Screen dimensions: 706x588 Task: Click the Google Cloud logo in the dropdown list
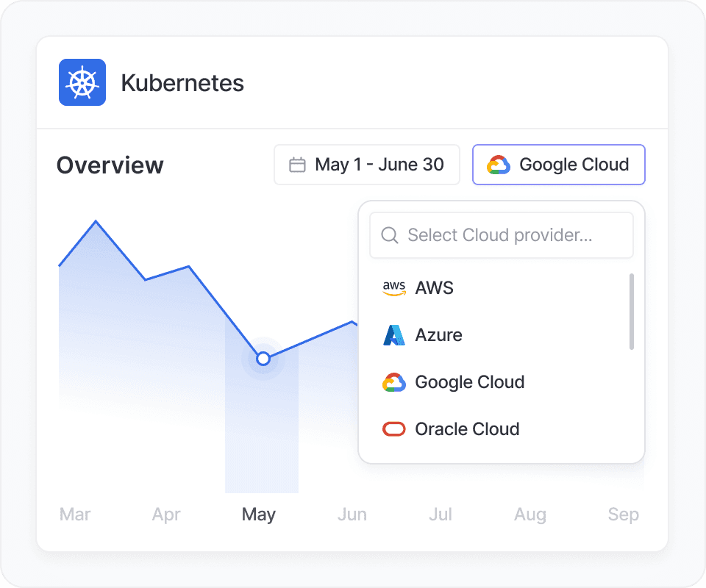[x=394, y=382]
